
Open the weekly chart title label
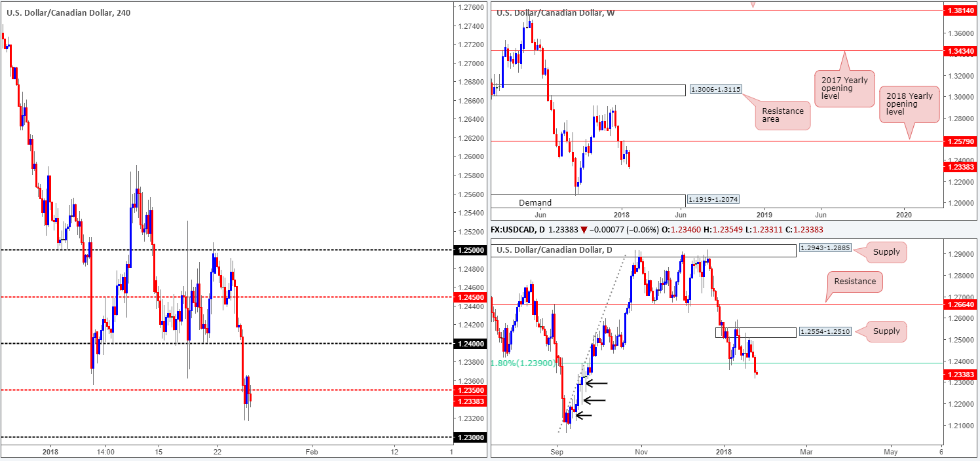click(556, 12)
